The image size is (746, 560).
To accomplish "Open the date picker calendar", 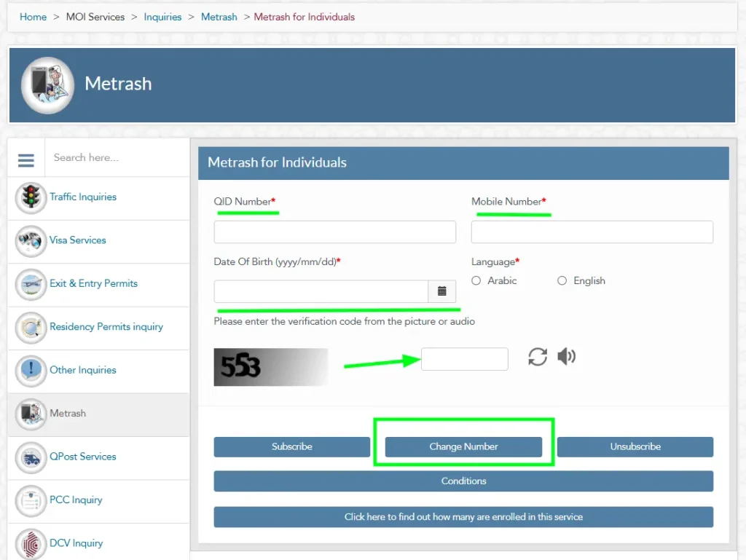I will click(441, 291).
